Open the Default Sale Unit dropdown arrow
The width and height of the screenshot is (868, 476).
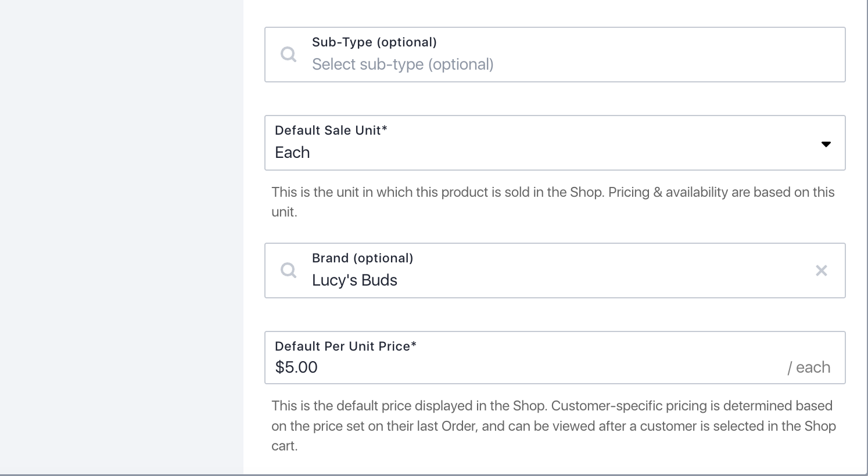[826, 144]
